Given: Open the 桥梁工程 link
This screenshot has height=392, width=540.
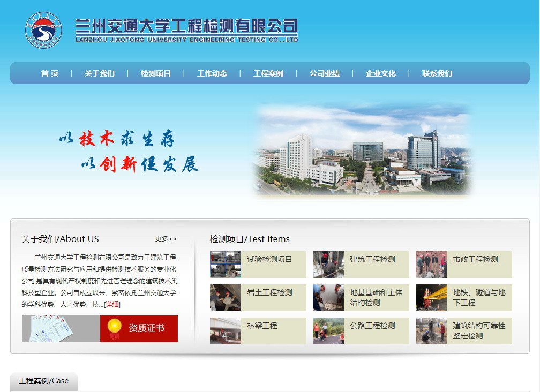Looking at the screenshot, I should [x=262, y=326].
